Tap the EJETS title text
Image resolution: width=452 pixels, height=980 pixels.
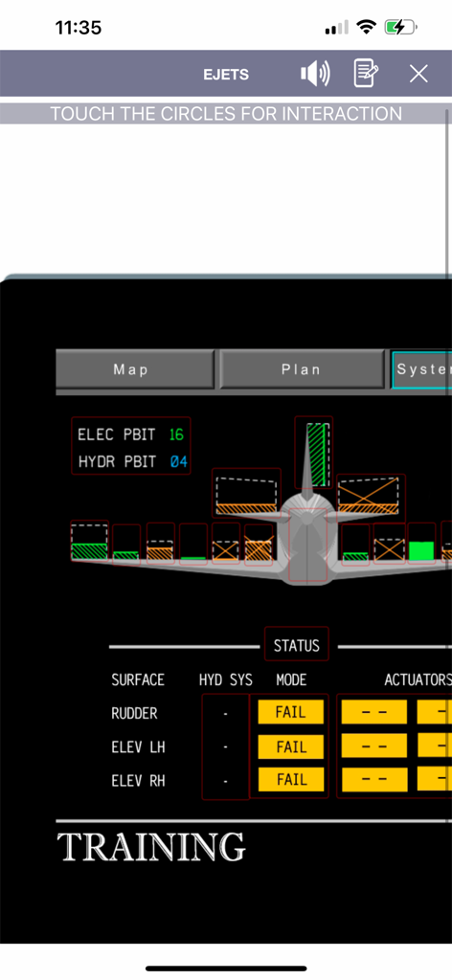click(x=226, y=75)
